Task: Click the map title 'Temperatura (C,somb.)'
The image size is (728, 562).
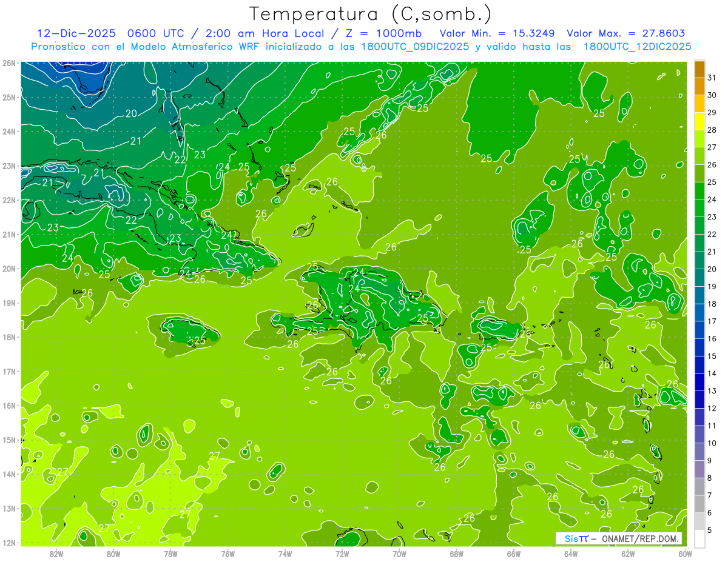Action: (x=371, y=13)
